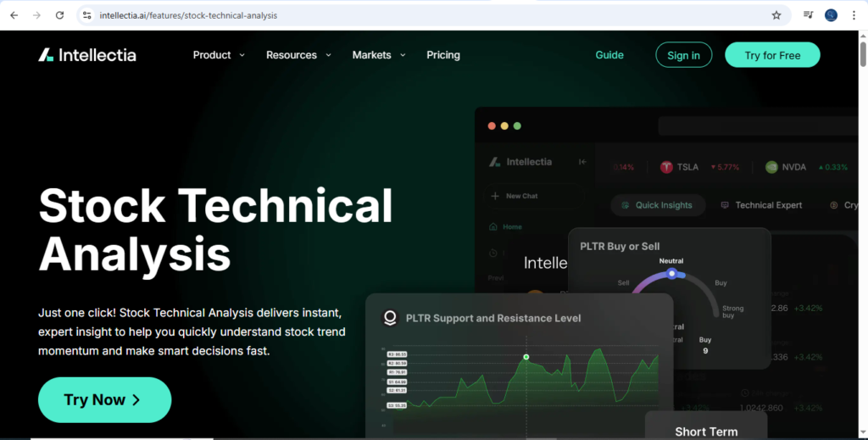Click the TSLA 5.77% change value
Image resolution: width=868 pixels, height=440 pixels.
coord(725,167)
